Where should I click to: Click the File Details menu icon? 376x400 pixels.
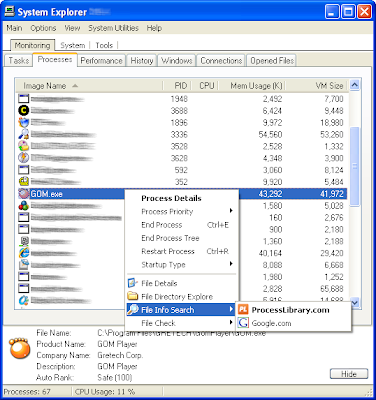pyautogui.click(x=133, y=283)
